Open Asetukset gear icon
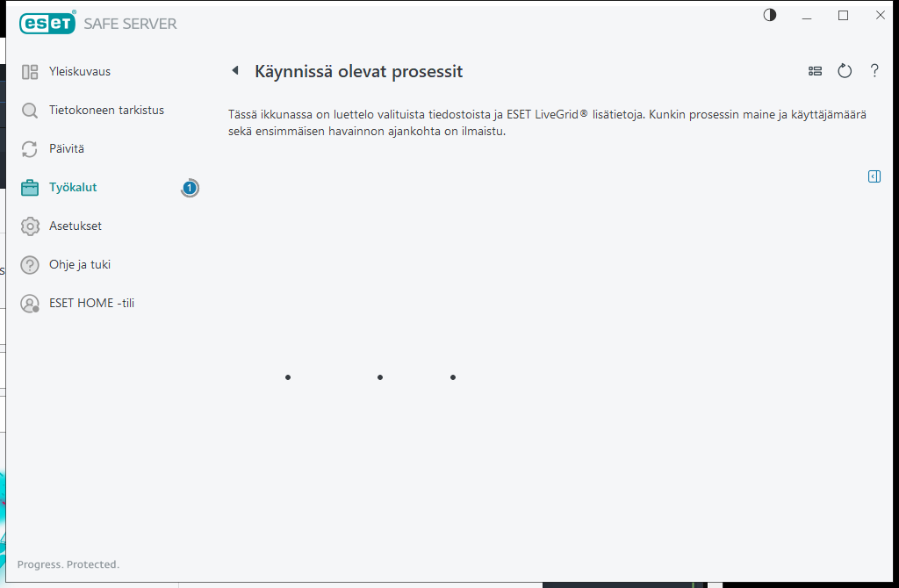The width and height of the screenshot is (899, 588). click(30, 226)
